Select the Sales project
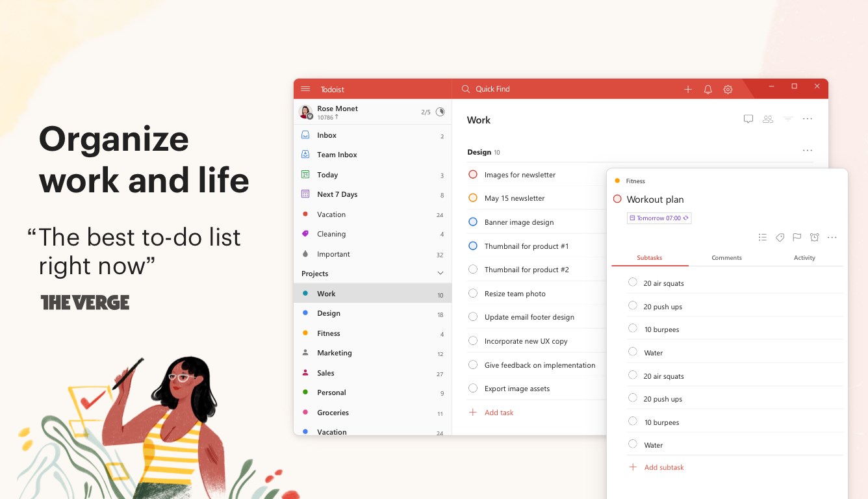The height and width of the screenshot is (499, 868). [x=372, y=373]
